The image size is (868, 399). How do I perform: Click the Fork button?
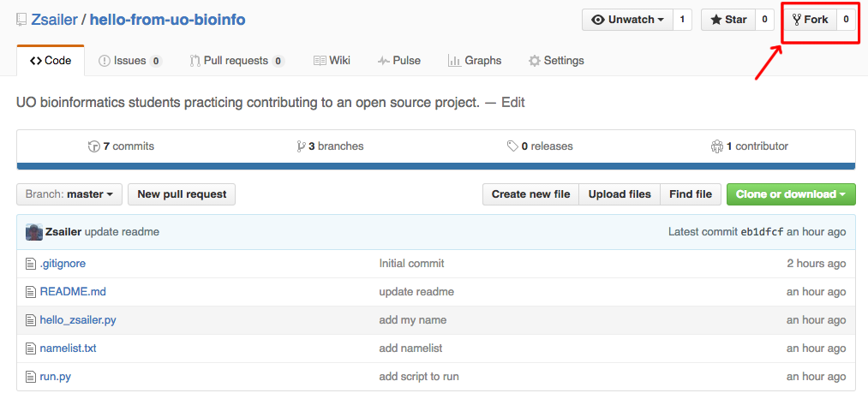810,20
